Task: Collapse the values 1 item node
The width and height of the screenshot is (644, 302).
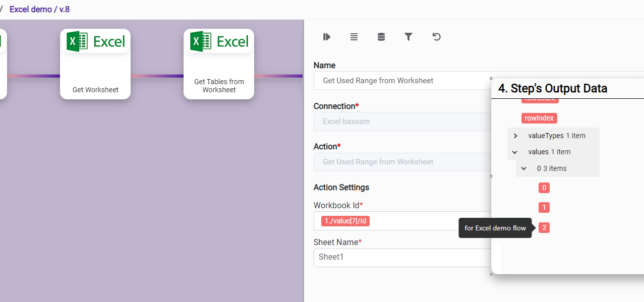Action: coord(515,152)
